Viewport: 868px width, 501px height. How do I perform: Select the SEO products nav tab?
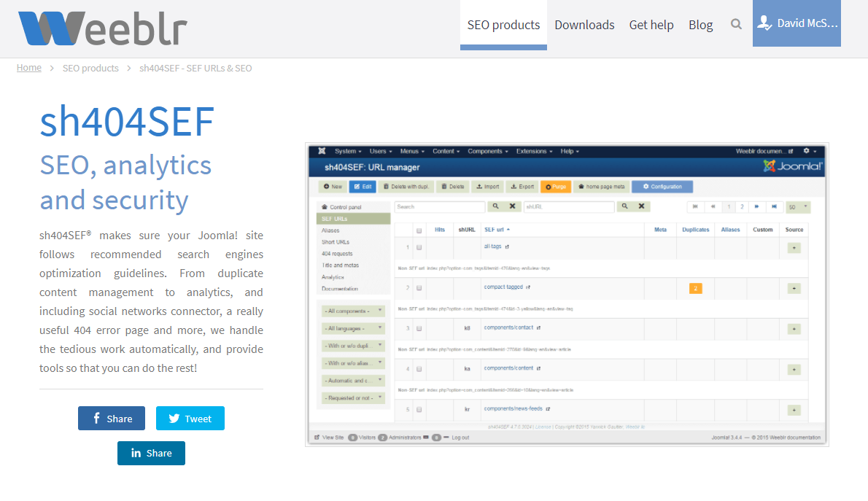503,25
